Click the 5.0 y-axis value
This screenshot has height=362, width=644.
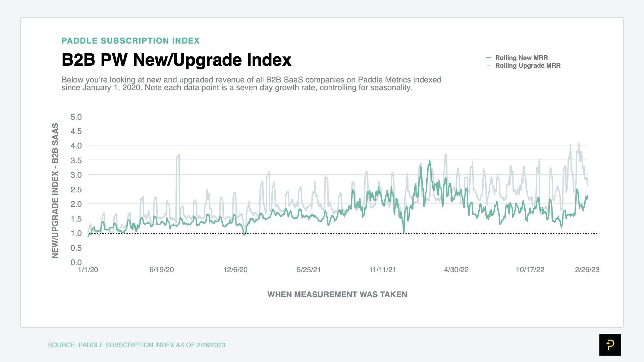pos(76,117)
